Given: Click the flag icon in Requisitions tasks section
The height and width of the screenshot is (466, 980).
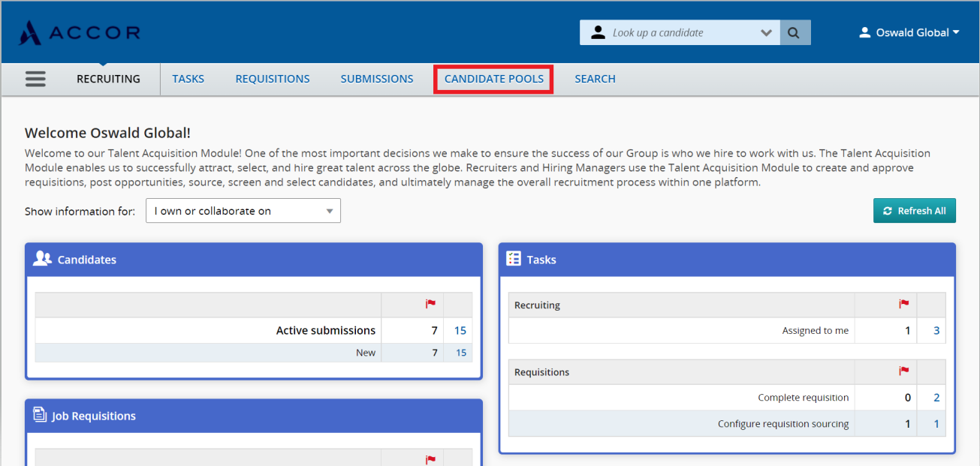Looking at the screenshot, I should (x=904, y=371).
